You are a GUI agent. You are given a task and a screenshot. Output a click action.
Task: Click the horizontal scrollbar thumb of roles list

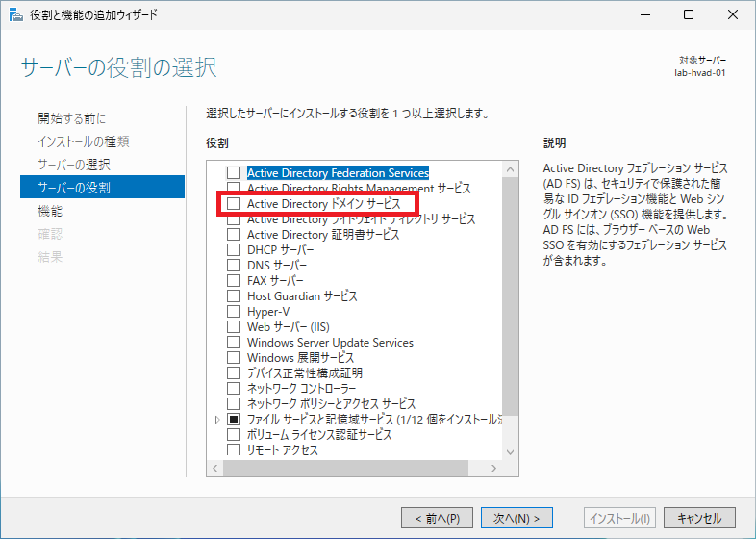click(x=345, y=468)
